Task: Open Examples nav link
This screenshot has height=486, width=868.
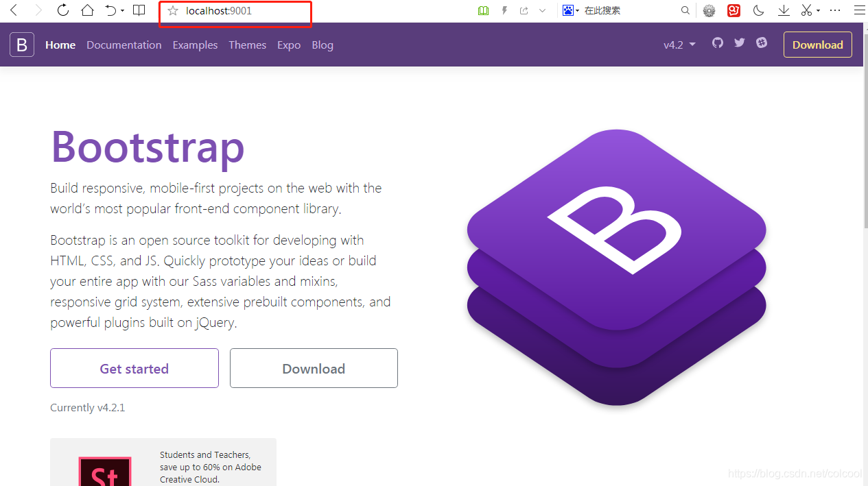Action: click(x=195, y=45)
